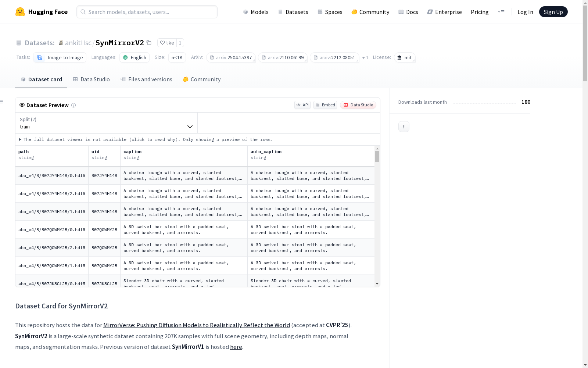Screen dimensions: 588x368
Task: Open the red Data Studio button
Action: tap(358, 105)
